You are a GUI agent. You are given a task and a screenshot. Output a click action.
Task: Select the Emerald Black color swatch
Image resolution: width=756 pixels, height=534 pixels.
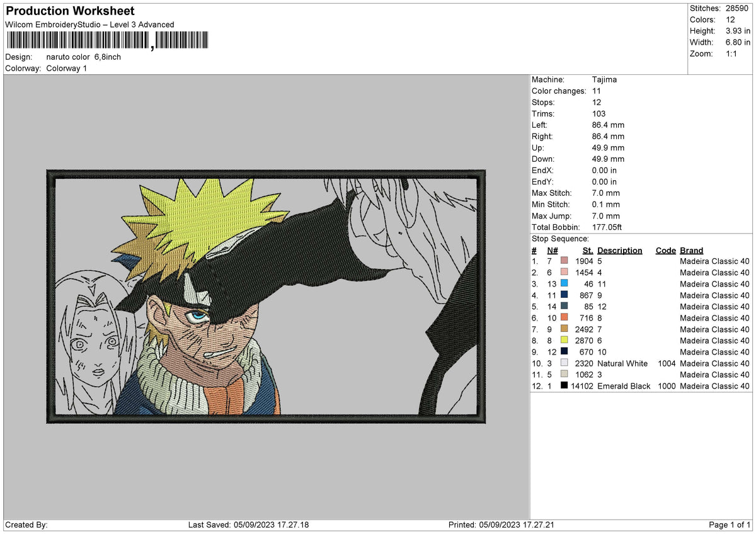point(564,386)
